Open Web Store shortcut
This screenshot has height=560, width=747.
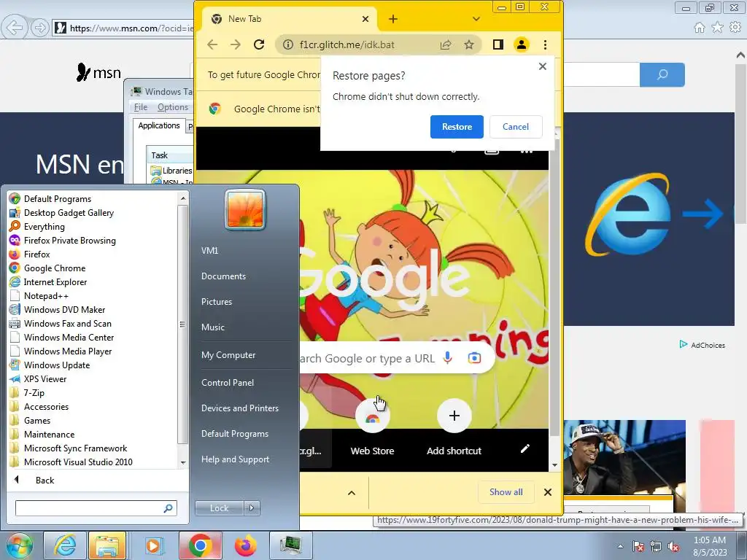coord(372,427)
